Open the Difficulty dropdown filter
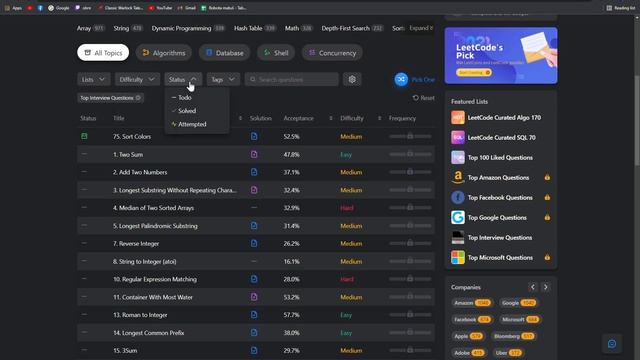This screenshot has height=360, width=640. 137,79
